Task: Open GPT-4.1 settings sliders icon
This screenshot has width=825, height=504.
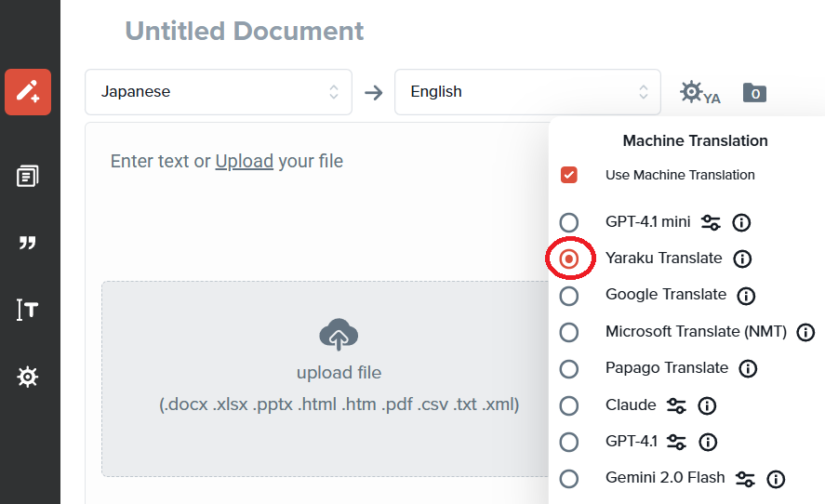Action: coord(676,442)
